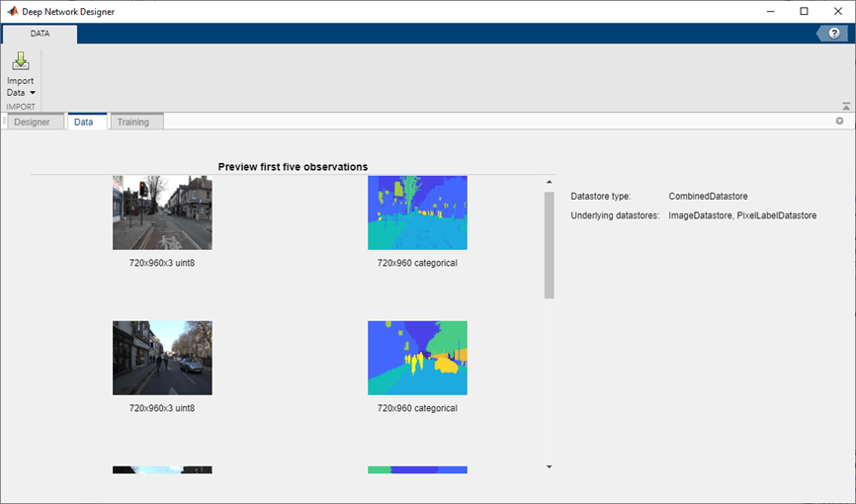Click the second street image with car
Screen dimensions: 856x504
click(162, 358)
